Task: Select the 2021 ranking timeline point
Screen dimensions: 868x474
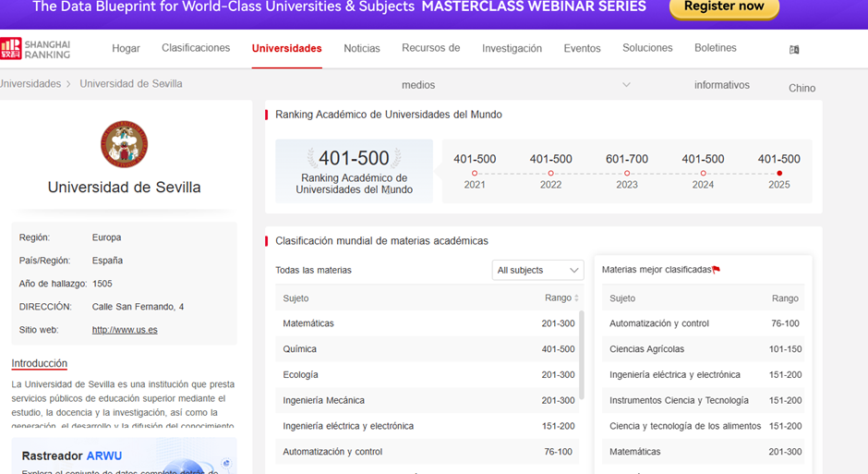Action: (x=475, y=174)
